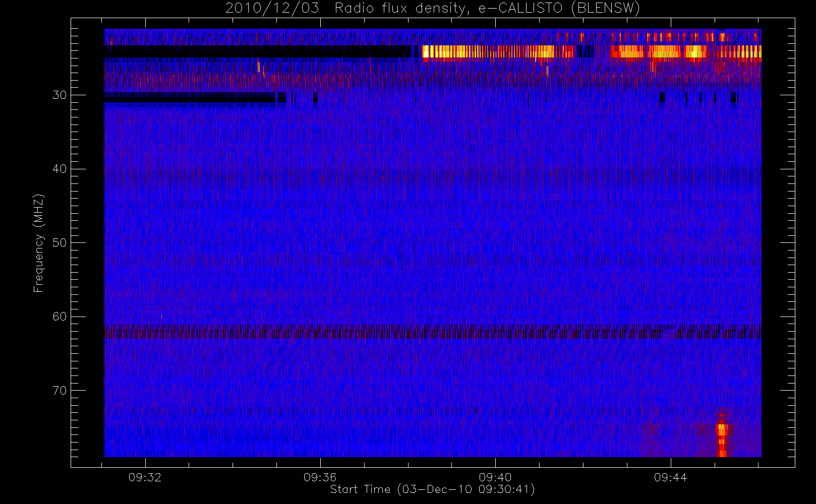
Task: Click the 30 frequency tick label
Action: (60, 95)
